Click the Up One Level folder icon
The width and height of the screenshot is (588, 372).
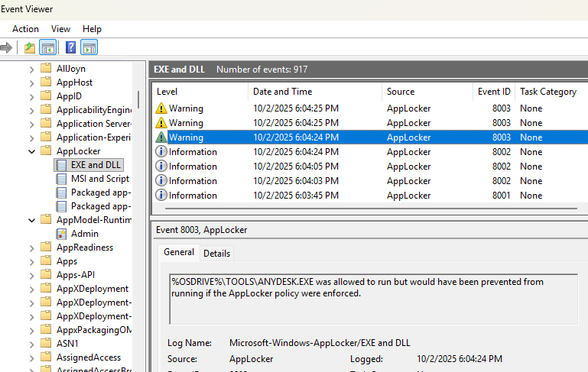pyautogui.click(x=30, y=47)
